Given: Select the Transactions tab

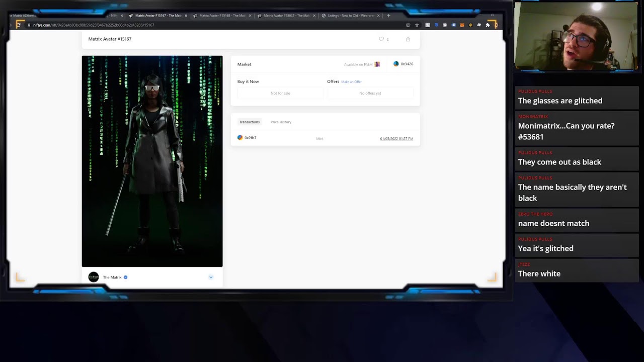Looking at the screenshot, I should pyautogui.click(x=250, y=122).
